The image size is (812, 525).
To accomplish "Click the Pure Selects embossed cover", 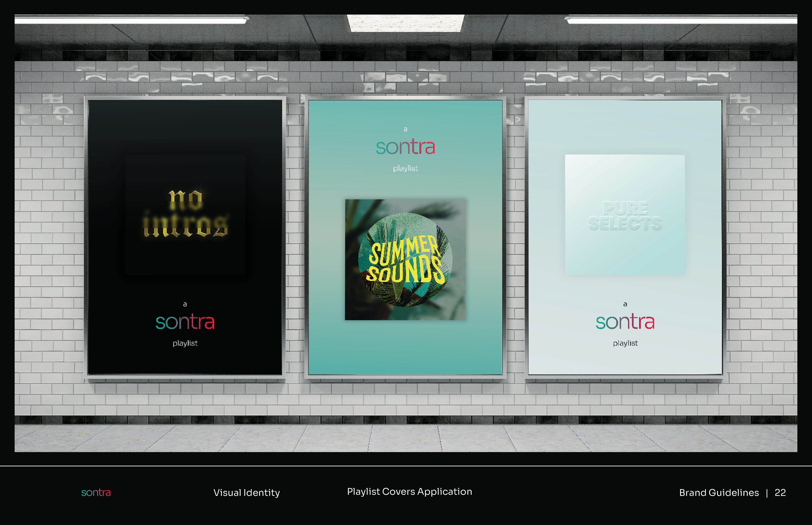I will (x=625, y=215).
